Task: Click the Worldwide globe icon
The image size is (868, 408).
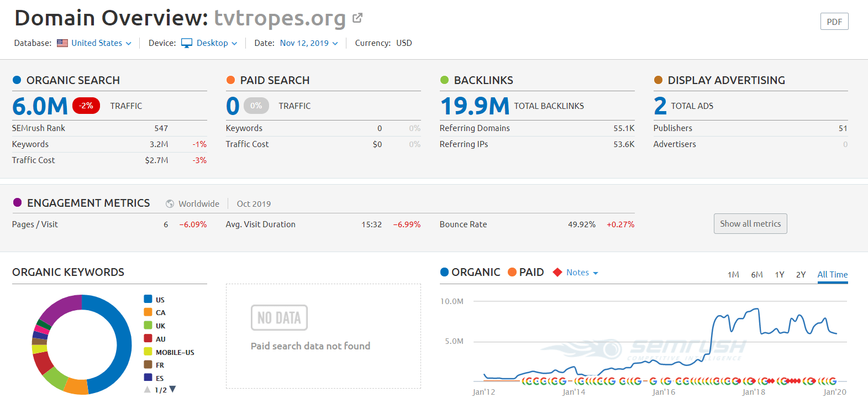Action: 170,204
